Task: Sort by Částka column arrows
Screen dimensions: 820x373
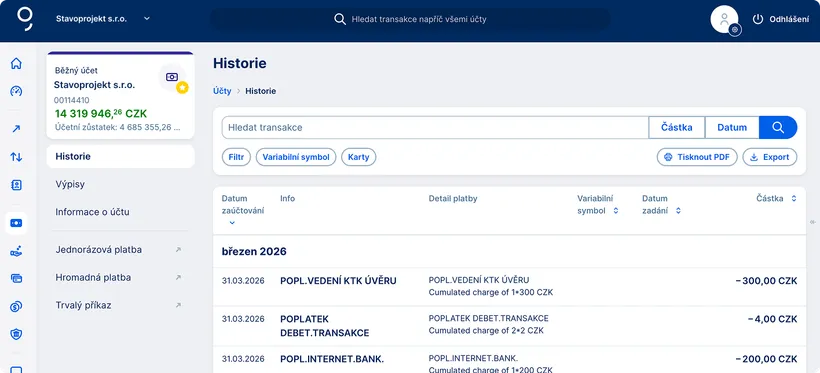Action: pos(794,199)
